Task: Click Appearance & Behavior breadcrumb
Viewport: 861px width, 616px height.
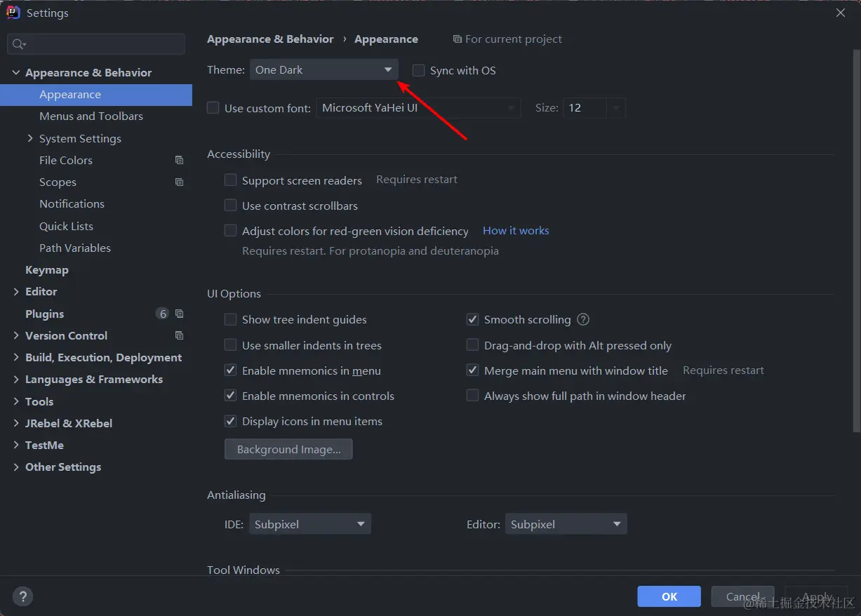Action: [270, 39]
